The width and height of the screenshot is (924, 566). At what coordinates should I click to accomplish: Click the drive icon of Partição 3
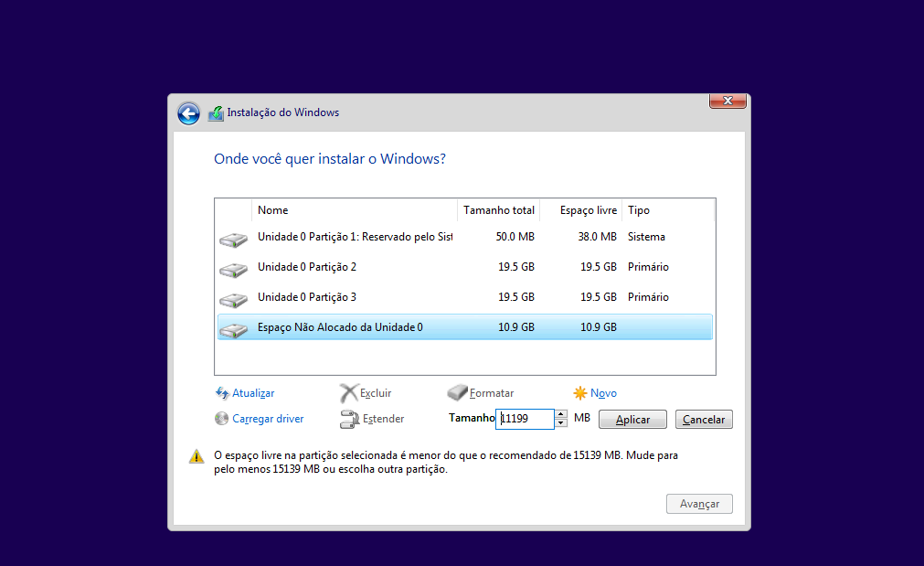233,300
